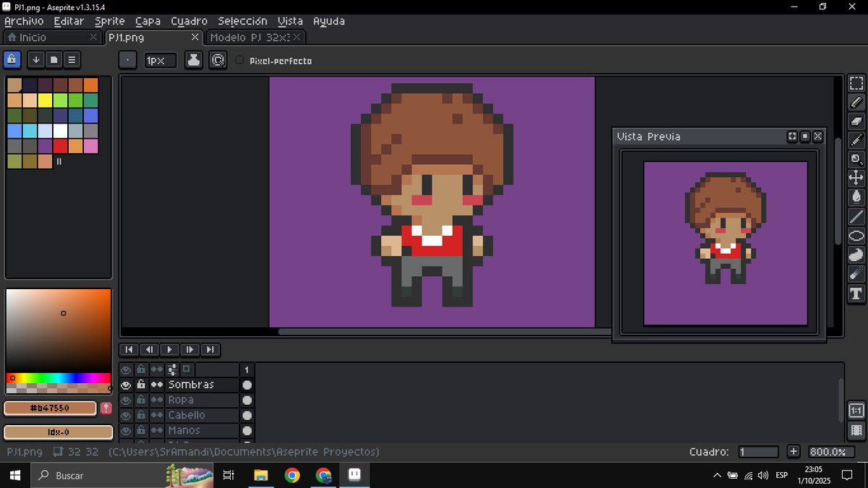This screenshot has width=868, height=488.
Task: Toggle all layers visibility eye in timeline header
Action: pos(127,369)
